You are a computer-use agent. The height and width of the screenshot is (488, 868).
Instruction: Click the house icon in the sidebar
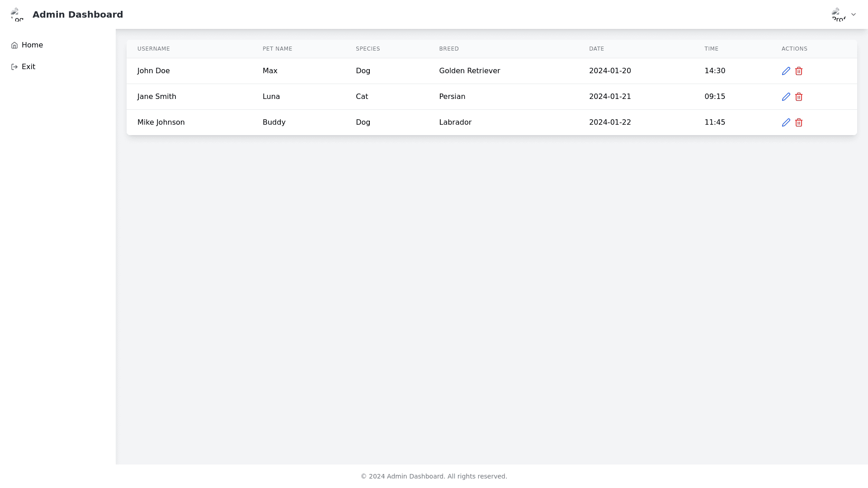14,45
